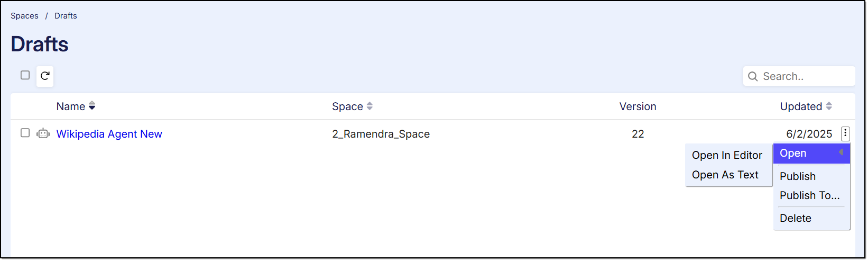
Task: Open the three-dot row actions menu
Action: pos(845,134)
